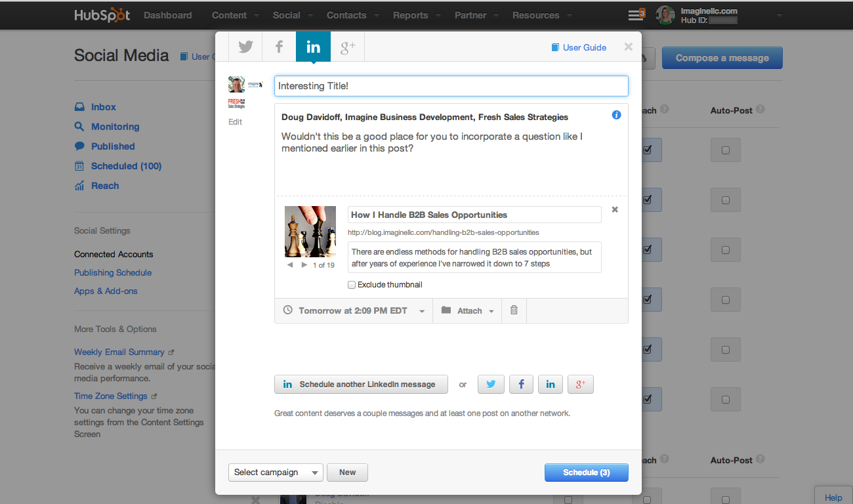Open the User Guide link in dialog

tap(579, 47)
